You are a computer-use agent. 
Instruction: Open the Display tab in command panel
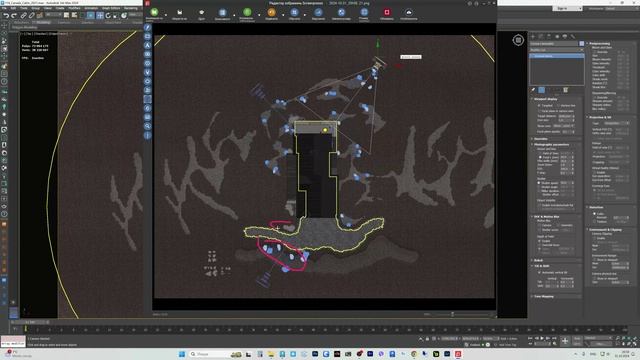(565, 36)
